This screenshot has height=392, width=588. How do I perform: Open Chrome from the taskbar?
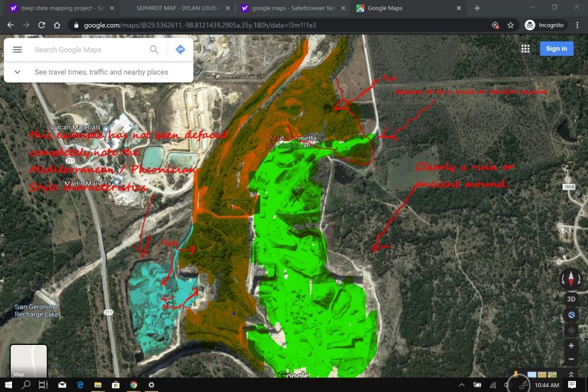tap(133, 385)
